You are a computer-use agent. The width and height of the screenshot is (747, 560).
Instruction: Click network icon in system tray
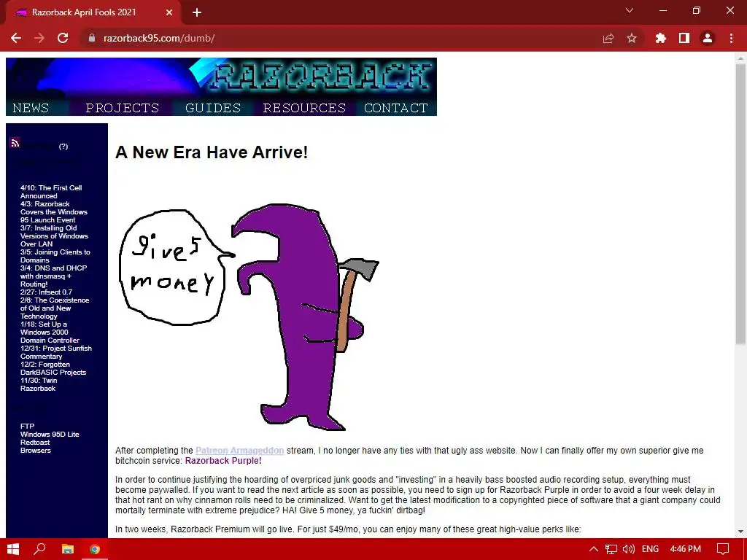coord(611,549)
